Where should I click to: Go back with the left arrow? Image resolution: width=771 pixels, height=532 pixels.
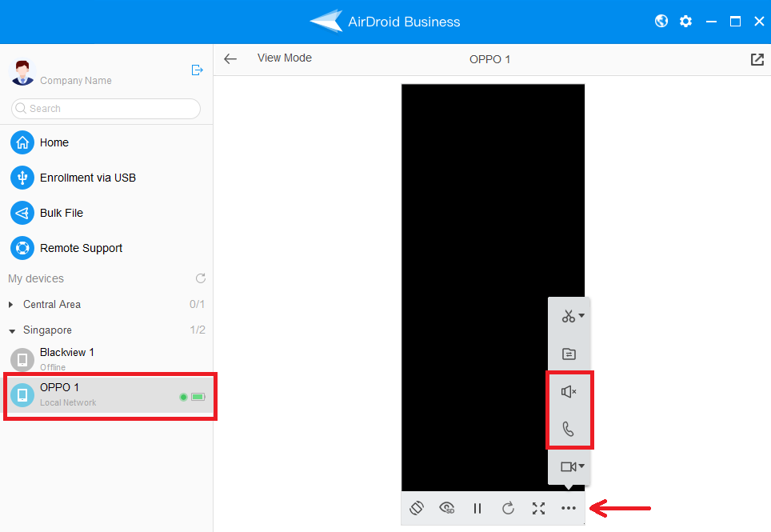(230, 59)
